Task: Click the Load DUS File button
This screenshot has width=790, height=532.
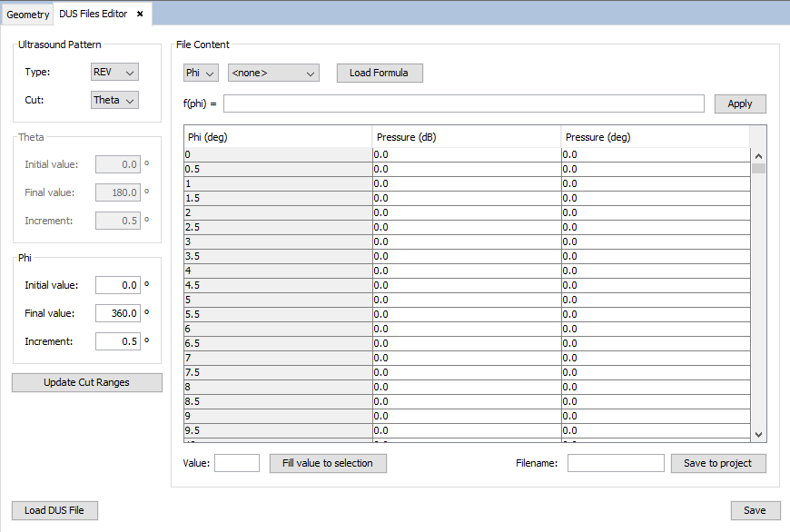Action: click(x=54, y=510)
